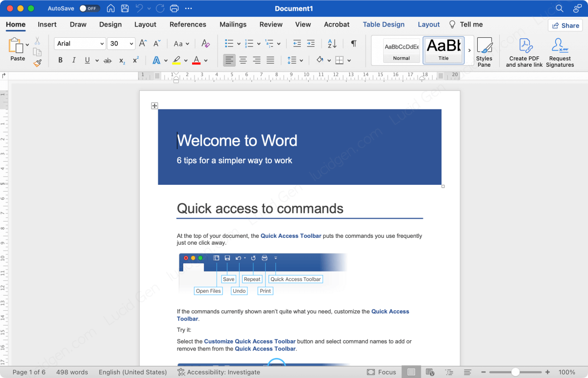The image size is (588, 378).
Task: Apply italic formatting
Action: tap(73, 60)
